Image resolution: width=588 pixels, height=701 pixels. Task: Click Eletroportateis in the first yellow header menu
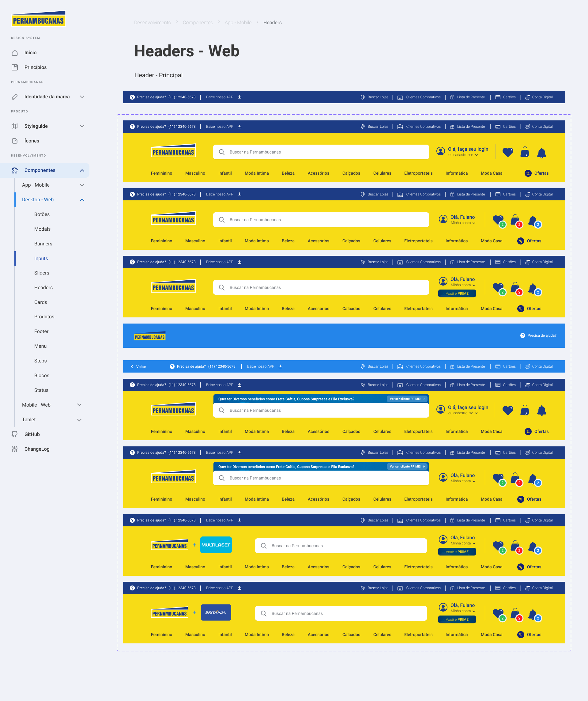tap(418, 173)
